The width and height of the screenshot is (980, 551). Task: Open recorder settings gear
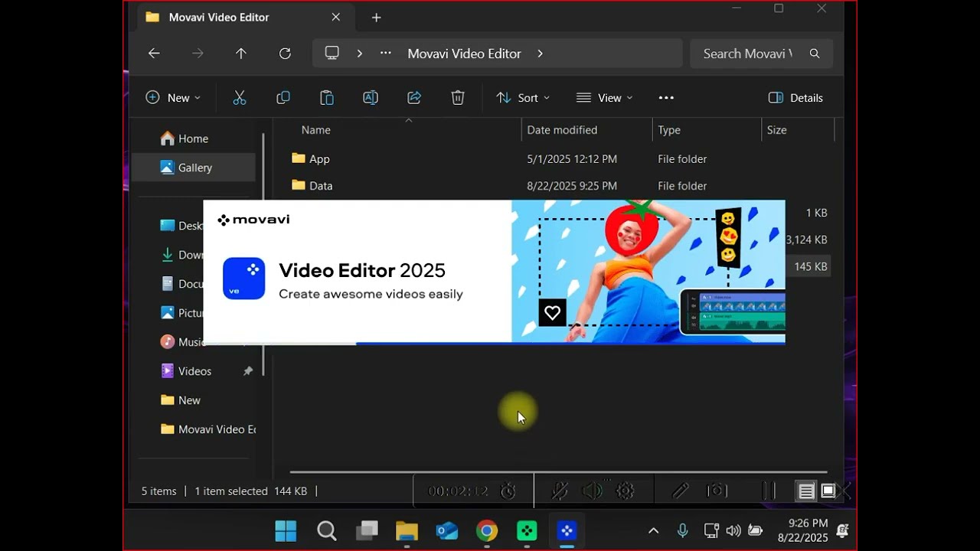[626, 491]
